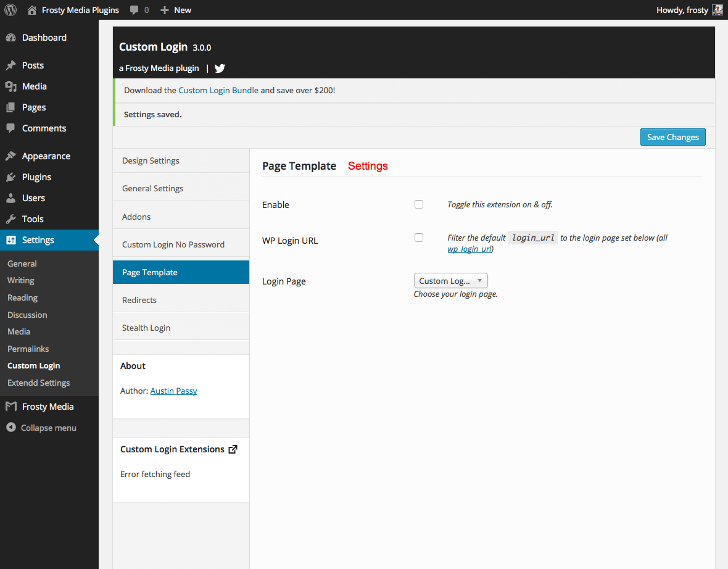Click the Appearance paintbrush icon
728x569 pixels.
[10, 156]
